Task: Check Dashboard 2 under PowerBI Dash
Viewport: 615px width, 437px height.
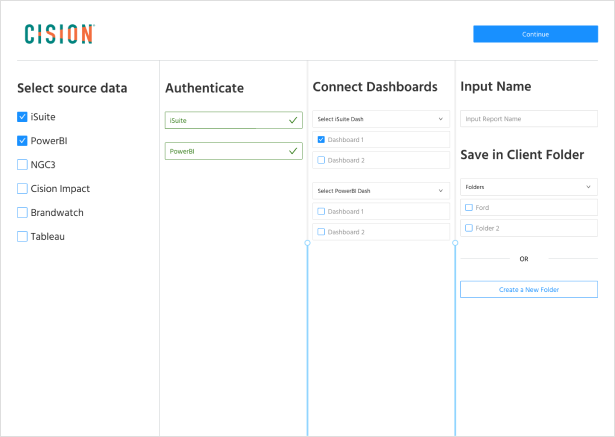Action: [321, 232]
